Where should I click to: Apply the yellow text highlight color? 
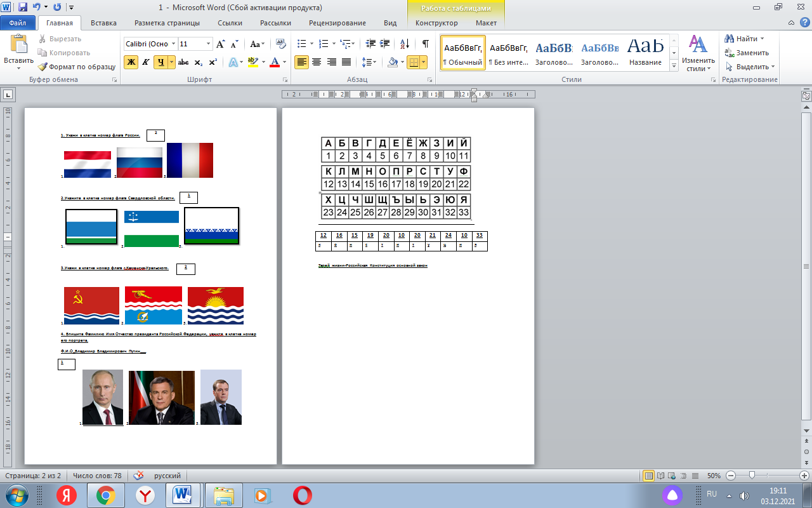252,62
